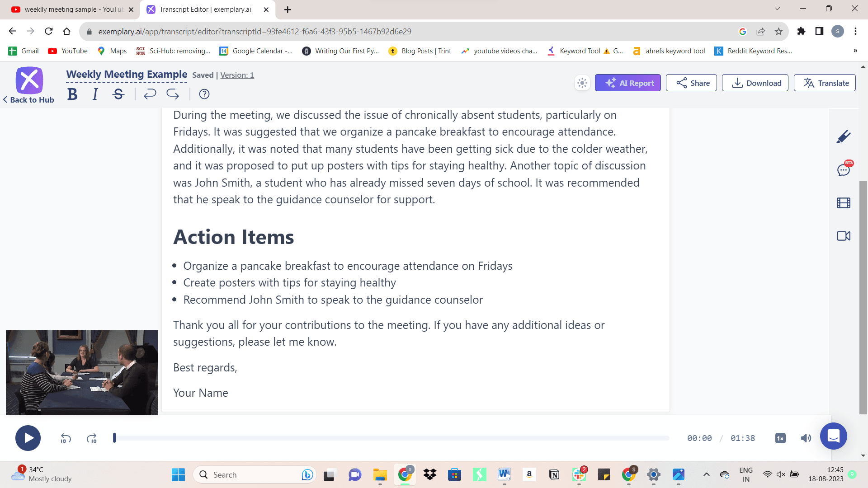Apply bold formatting to text
The height and width of the screenshot is (488, 868).
[72, 94]
